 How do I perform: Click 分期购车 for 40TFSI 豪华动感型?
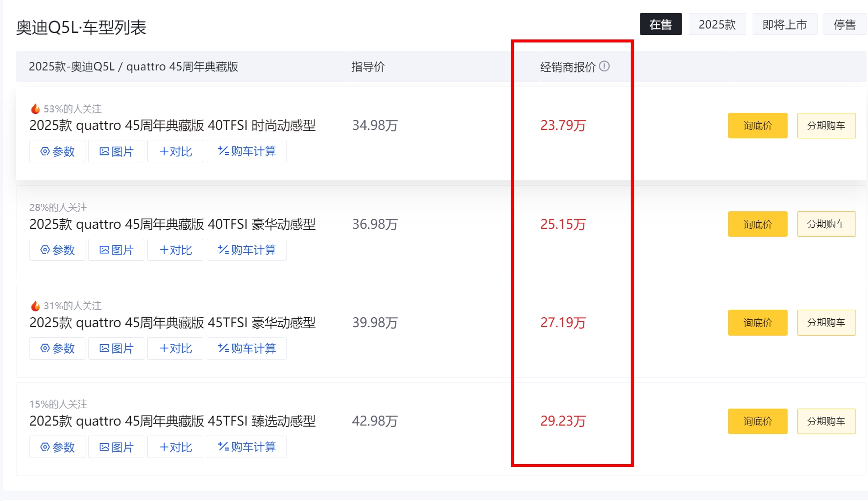[826, 224]
